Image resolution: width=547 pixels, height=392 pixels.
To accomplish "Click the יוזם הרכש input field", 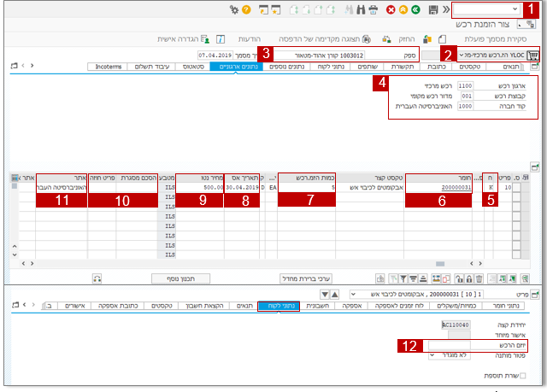I will 450,345.
